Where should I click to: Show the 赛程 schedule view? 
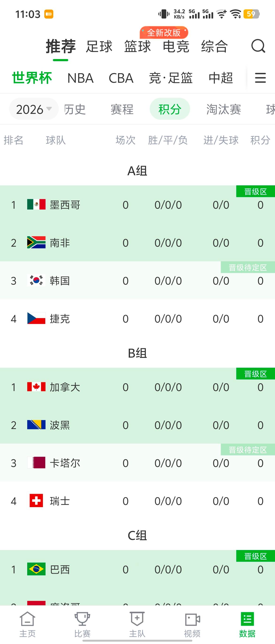122,109
